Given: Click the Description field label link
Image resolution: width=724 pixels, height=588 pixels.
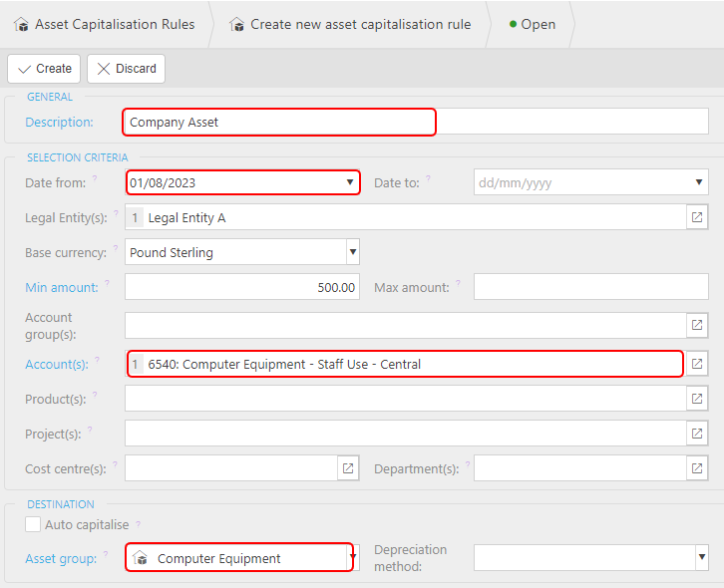Looking at the screenshot, I should coord(59,123).
